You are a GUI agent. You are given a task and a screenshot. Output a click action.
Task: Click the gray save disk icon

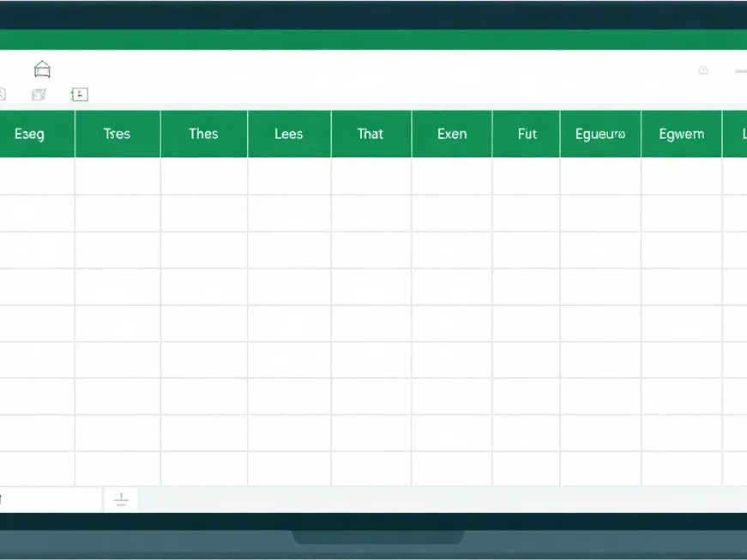tap(39, 94)
